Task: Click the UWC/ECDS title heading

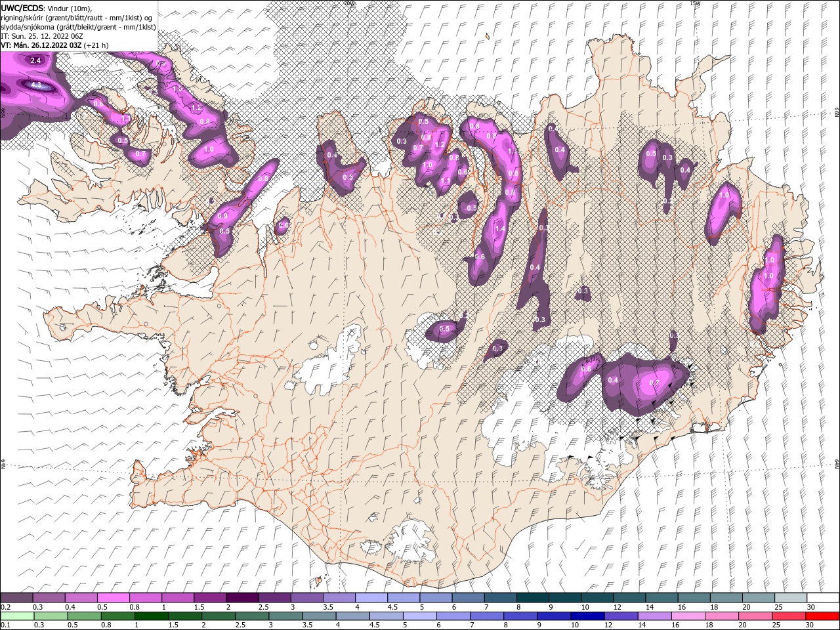Action: click(23, 8)
